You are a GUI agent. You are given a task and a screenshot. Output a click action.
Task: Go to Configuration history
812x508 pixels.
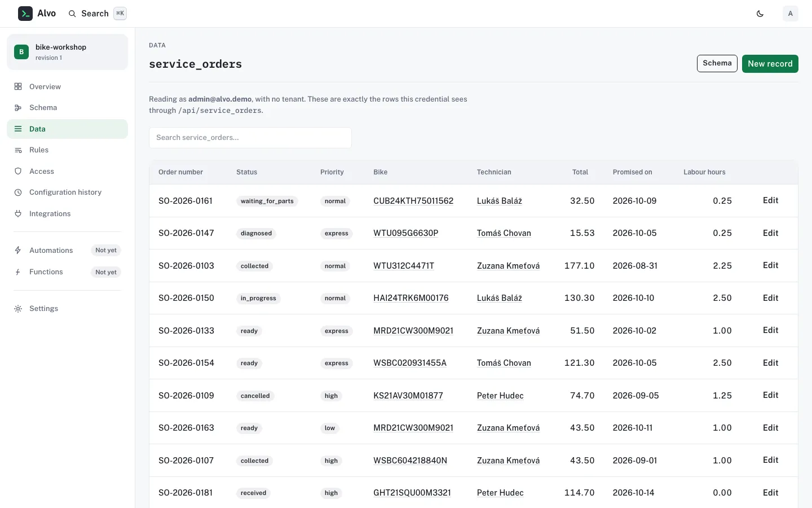point(67,192)
